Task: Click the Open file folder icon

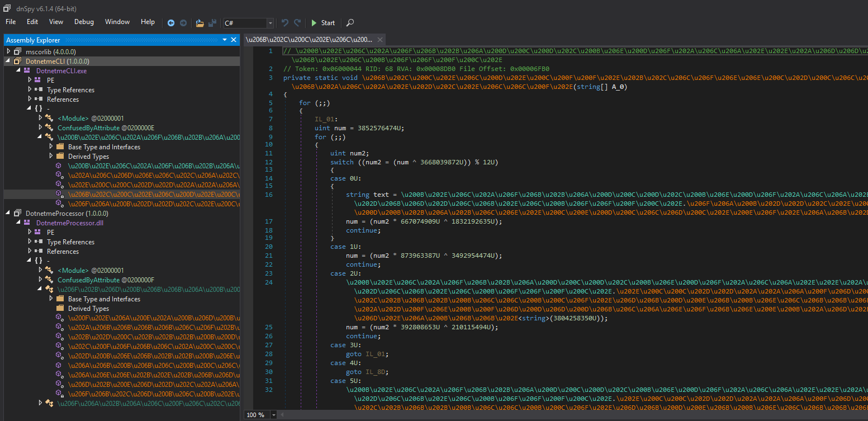Action: pyautogui.click(x=200, y=23)
